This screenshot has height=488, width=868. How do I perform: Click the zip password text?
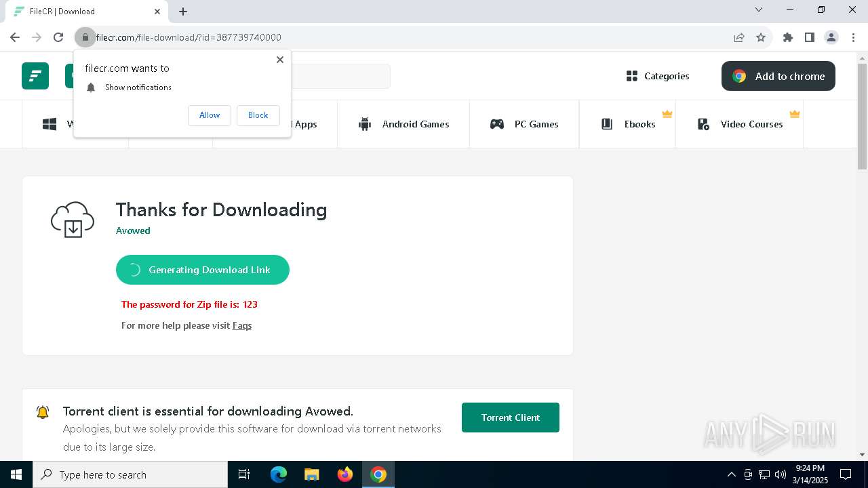point(189,304)
